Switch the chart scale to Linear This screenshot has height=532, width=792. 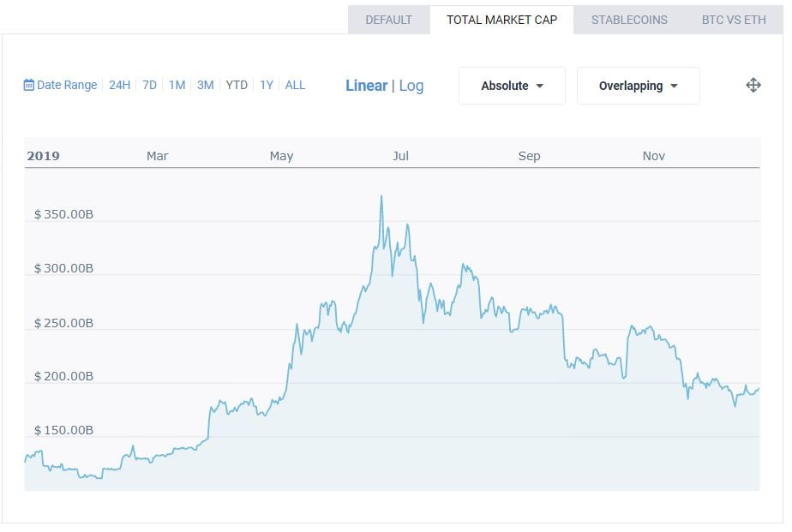(366, 86)
